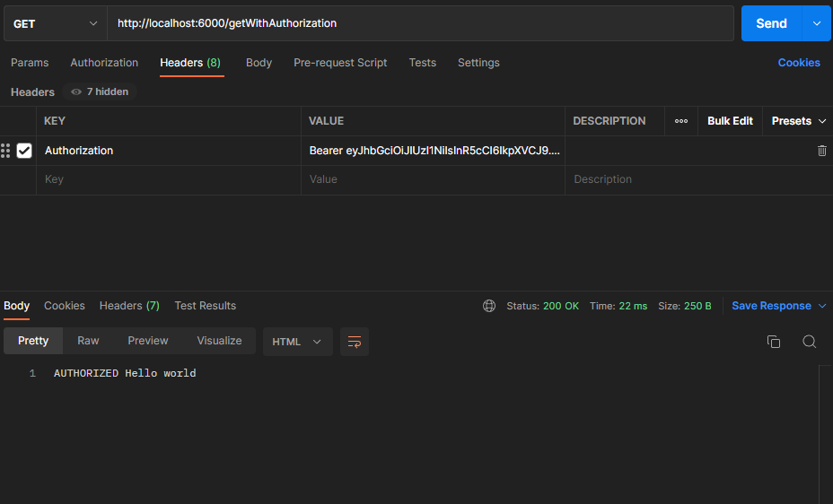Expand the Save Response chevron

pyautogui.click(x=822, y=306)
